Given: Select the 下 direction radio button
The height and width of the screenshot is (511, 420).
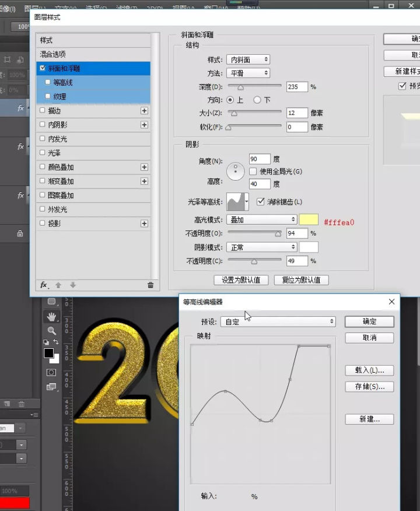Looking at the screenshot, I should [257, 100].
